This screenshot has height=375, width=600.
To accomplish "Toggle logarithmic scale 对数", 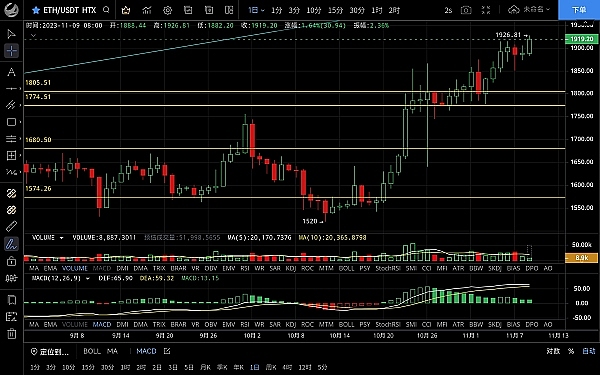I will tap(553, 351).
